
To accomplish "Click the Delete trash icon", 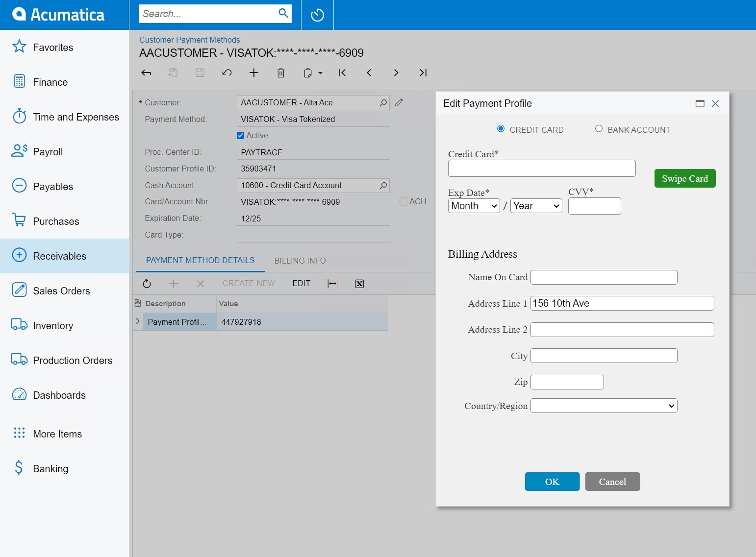I will [281, 73].
